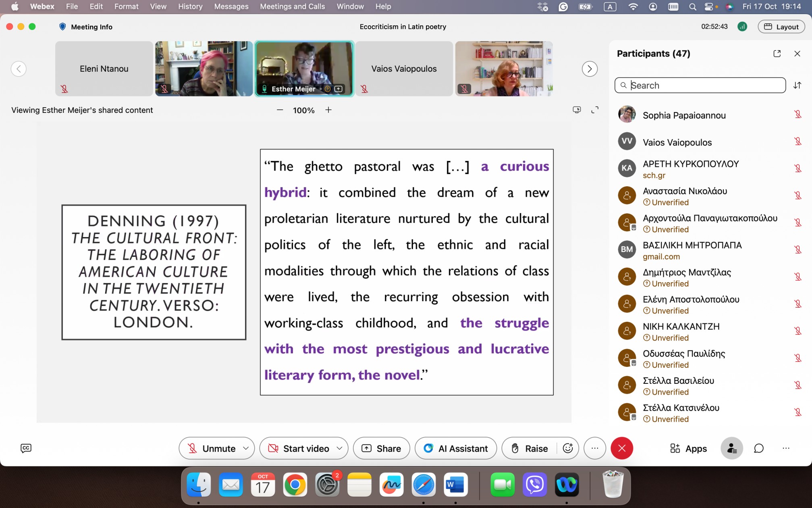Expand audio options arrow beside Unmute
This screenshot has width=812, height=508.
pos(246,448)
